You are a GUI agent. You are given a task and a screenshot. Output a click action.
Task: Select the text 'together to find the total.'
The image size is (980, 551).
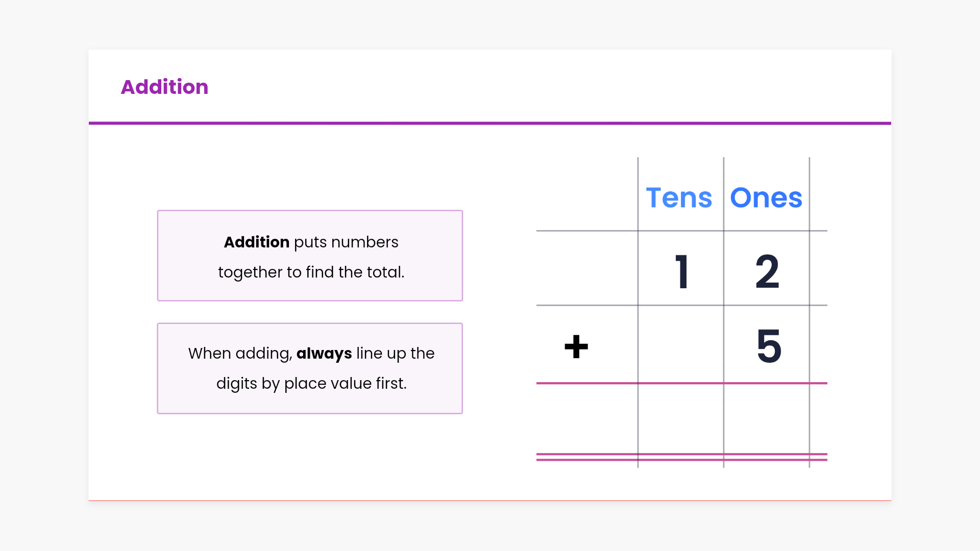pos(311,272)
